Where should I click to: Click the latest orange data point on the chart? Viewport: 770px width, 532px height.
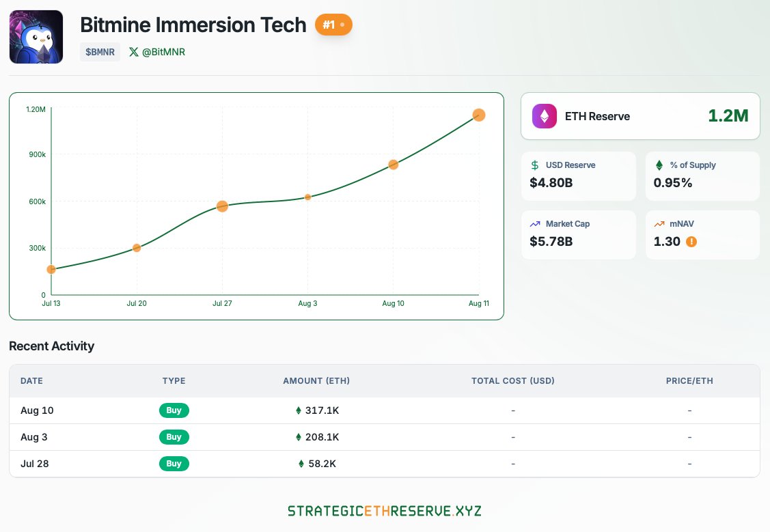(x=479, y=115)
